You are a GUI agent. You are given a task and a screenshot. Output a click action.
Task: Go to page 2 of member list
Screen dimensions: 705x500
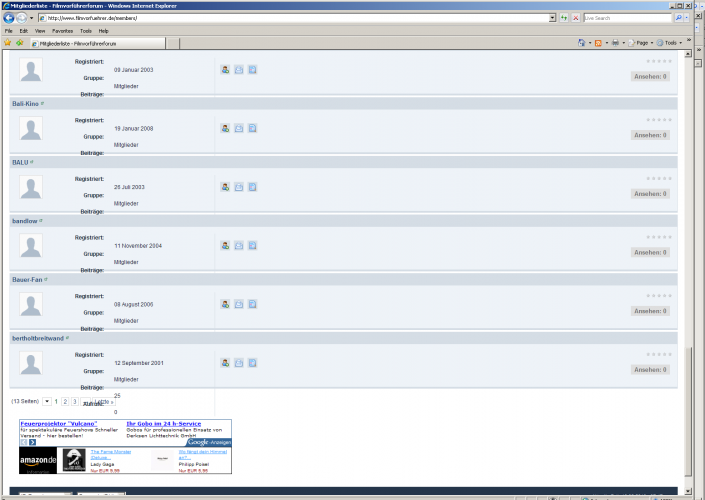(65, 401)
